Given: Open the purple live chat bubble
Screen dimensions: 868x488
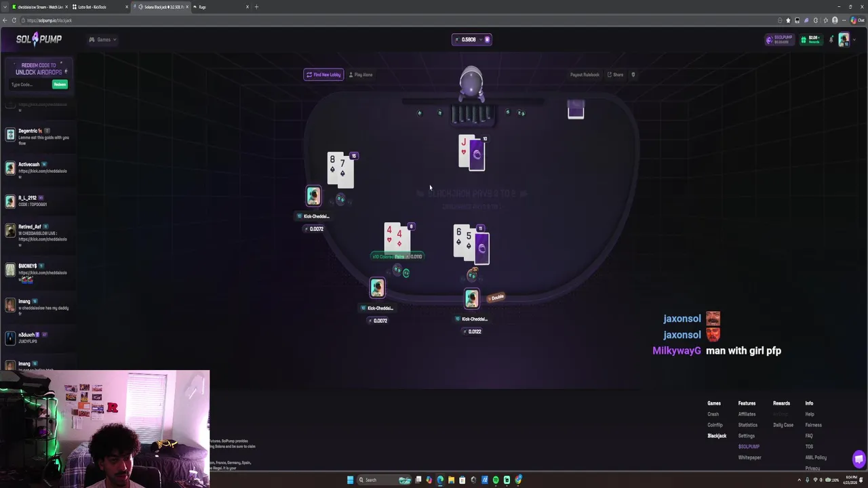Looking at the screenshot, I should pyautogui.click(x=859, y=459).
